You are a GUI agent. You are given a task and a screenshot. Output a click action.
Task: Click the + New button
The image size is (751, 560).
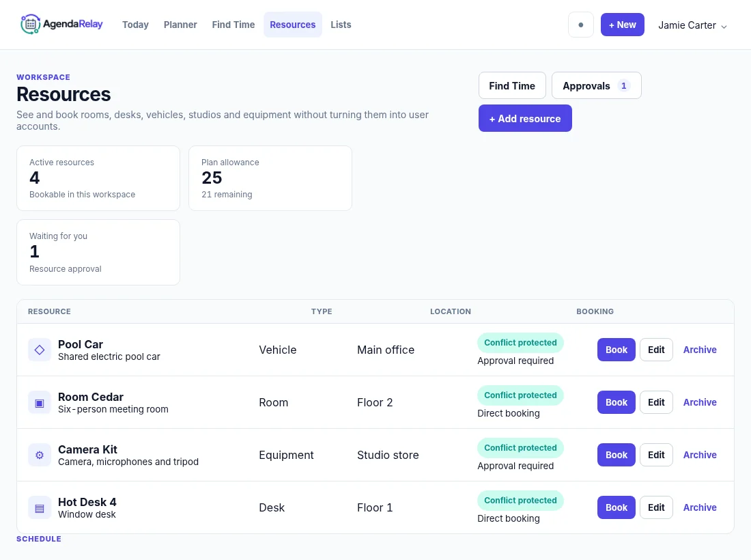point(623,25)
